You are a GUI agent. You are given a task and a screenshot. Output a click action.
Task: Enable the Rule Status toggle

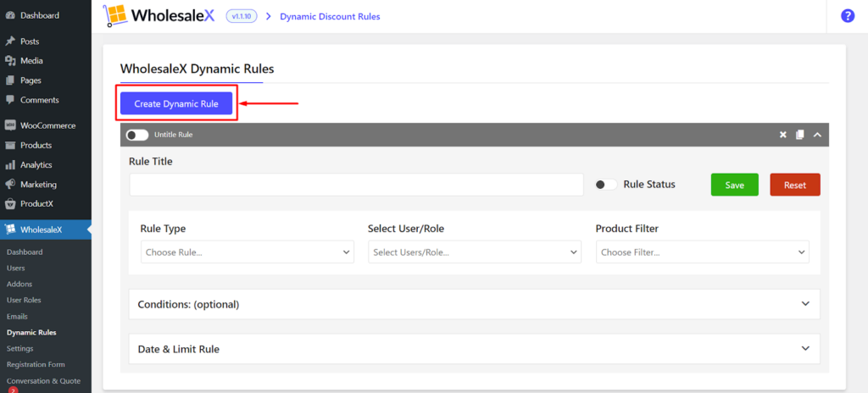[x=606, y=185]
